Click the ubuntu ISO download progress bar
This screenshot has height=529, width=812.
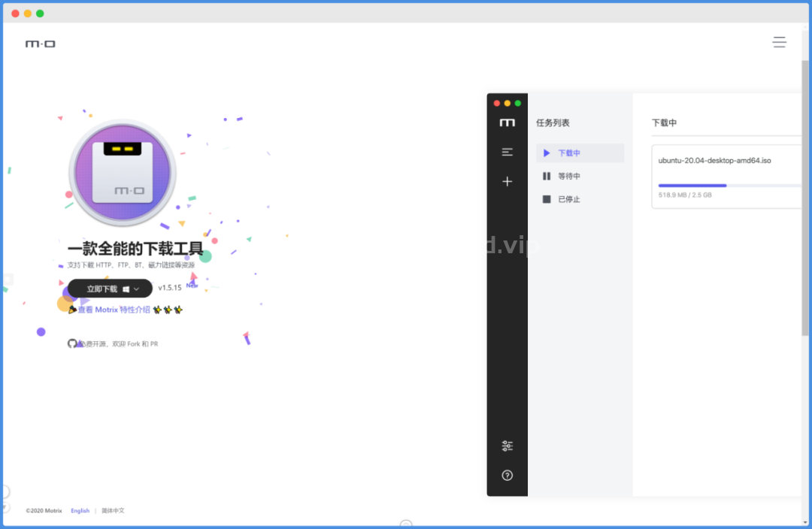[729, 186]
